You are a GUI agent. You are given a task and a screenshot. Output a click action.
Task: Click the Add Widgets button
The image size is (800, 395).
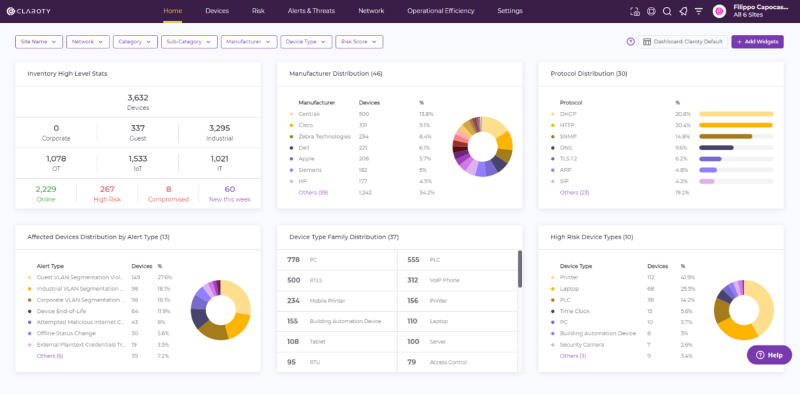758,42
